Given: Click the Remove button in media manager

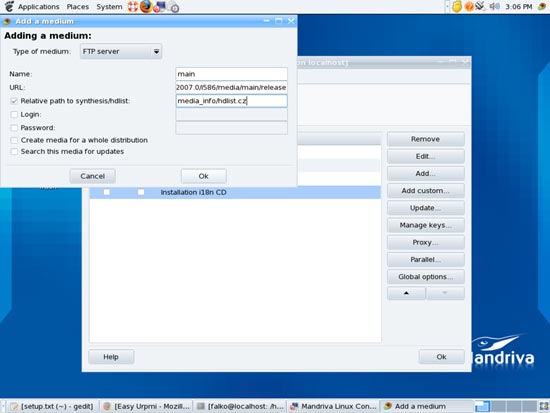Looking at the screenshot, I should [x=426, y=139].
